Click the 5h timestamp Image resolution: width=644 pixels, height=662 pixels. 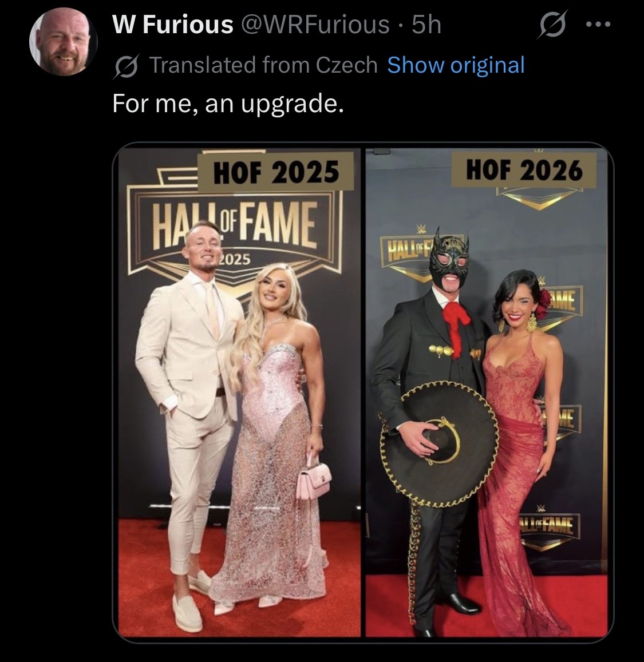coord(426,24)
